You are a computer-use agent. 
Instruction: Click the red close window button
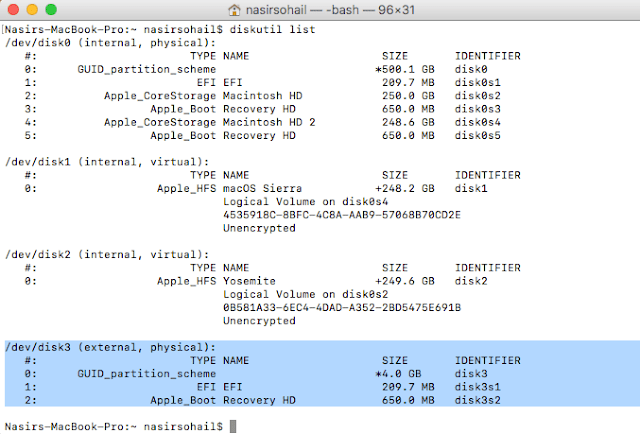[x=13, y=9]
